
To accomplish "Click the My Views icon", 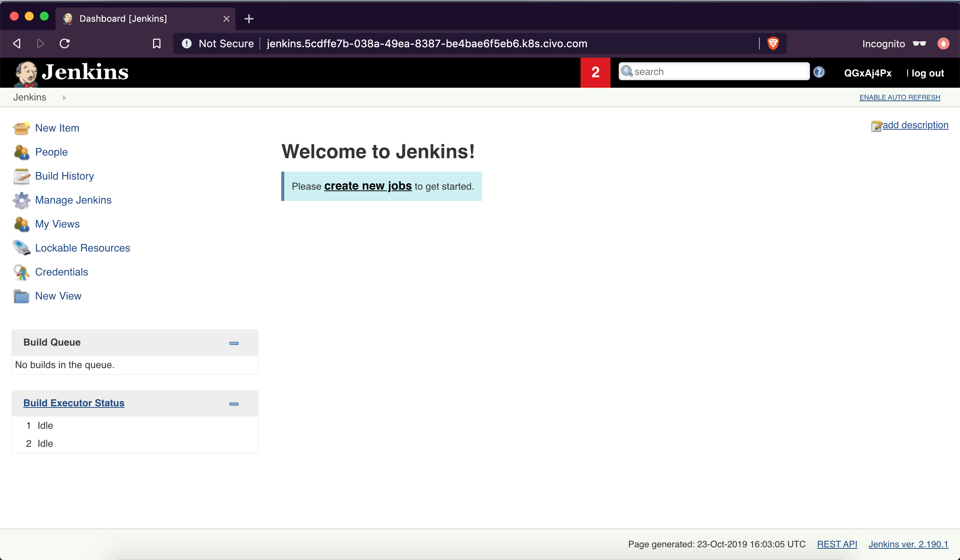I will click(21, 224).
